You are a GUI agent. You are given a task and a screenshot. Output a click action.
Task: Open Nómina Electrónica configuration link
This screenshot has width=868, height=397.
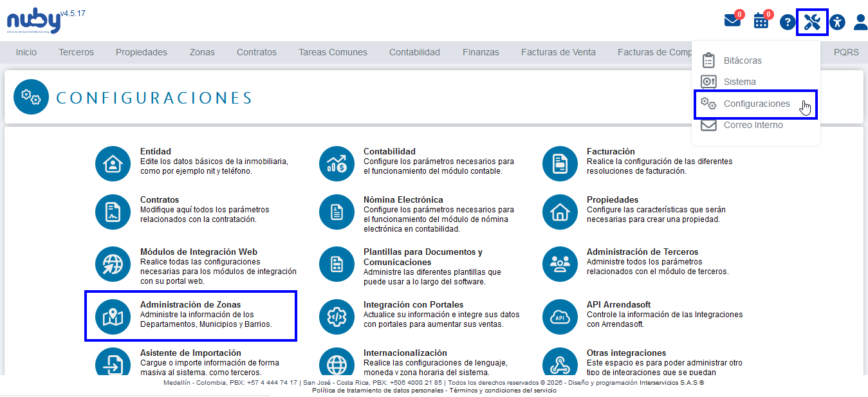coord(403,199)
